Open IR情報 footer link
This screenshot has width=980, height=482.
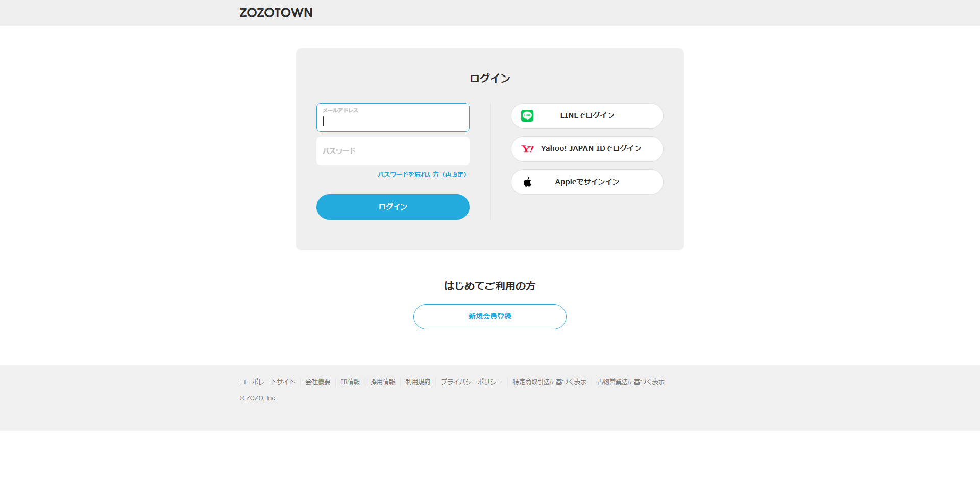pos(350,382)
